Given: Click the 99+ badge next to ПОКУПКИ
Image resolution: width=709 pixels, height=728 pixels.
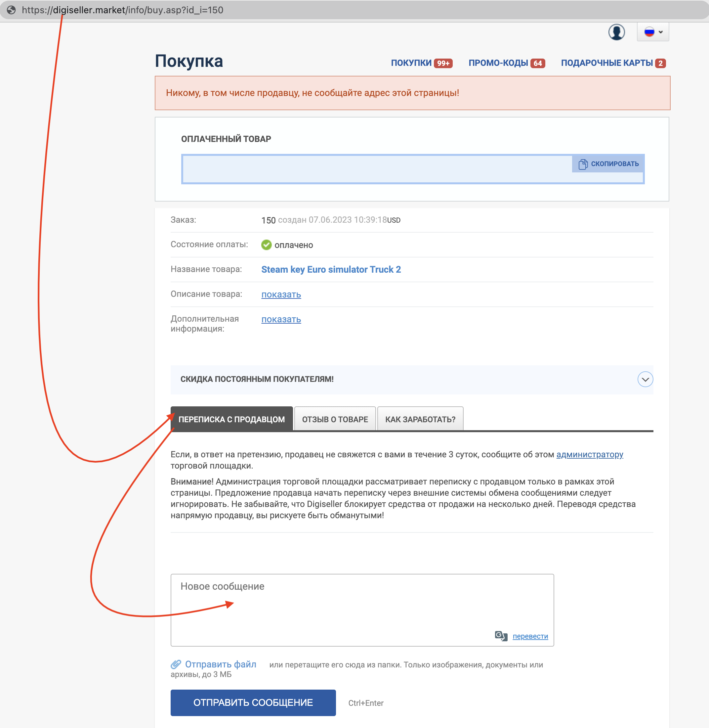Looking at the screenshot, I should coord(443,63).
